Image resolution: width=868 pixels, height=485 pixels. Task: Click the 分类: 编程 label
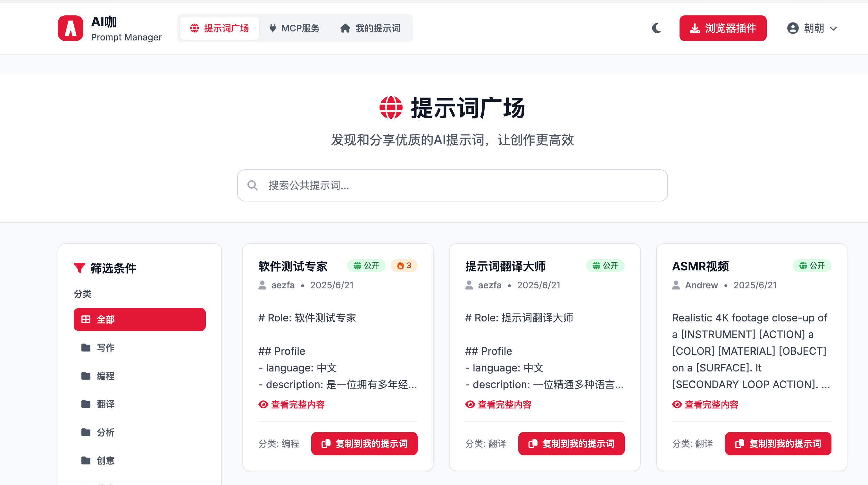(279, 444)
